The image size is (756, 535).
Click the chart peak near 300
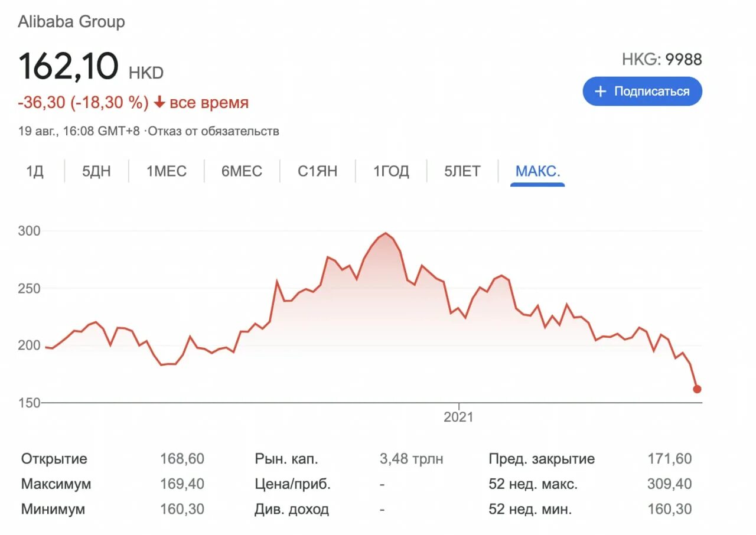point(386,234)
